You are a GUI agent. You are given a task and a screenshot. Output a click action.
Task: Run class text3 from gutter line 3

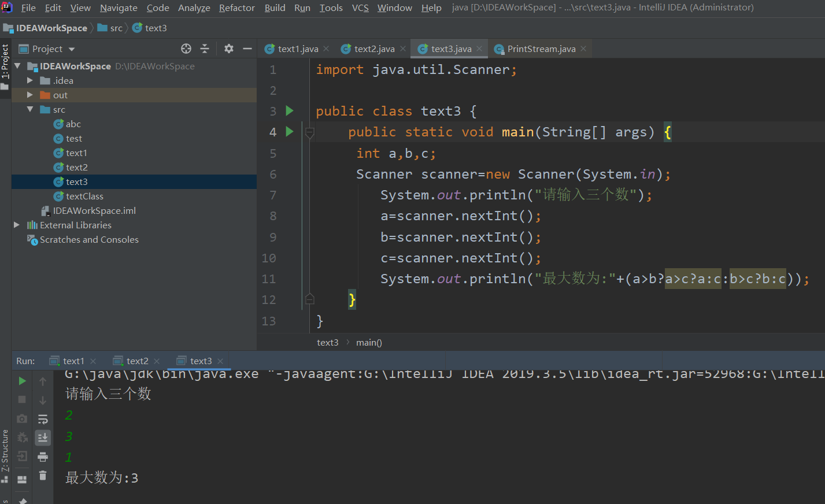pyautogui.click(x=290, y=110)
